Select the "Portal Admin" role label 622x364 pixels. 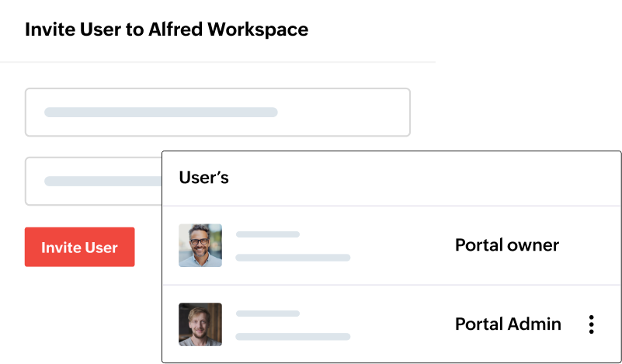tap(508, 324)
